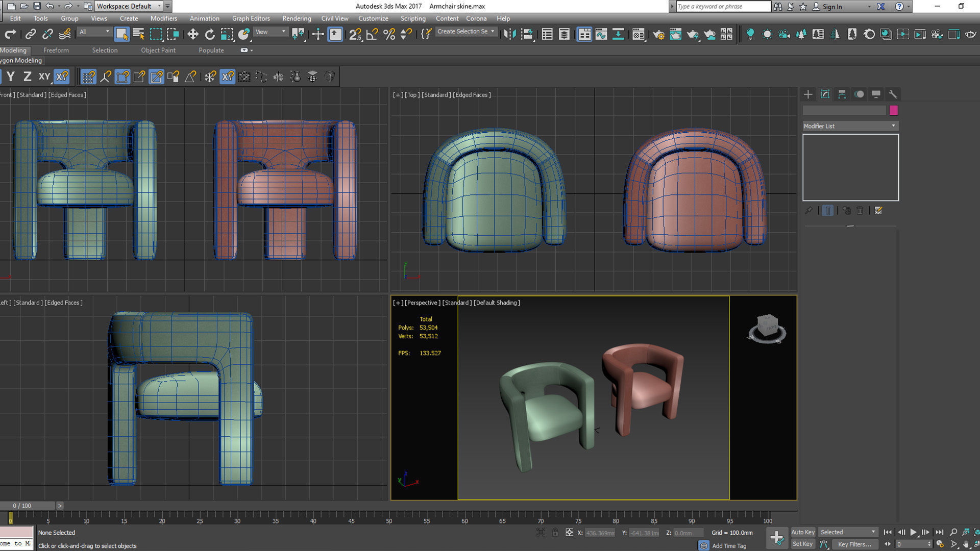Screen dimensions: 980x551
Task: Click the 0 / 100 time slider
Action: point(28,506)
